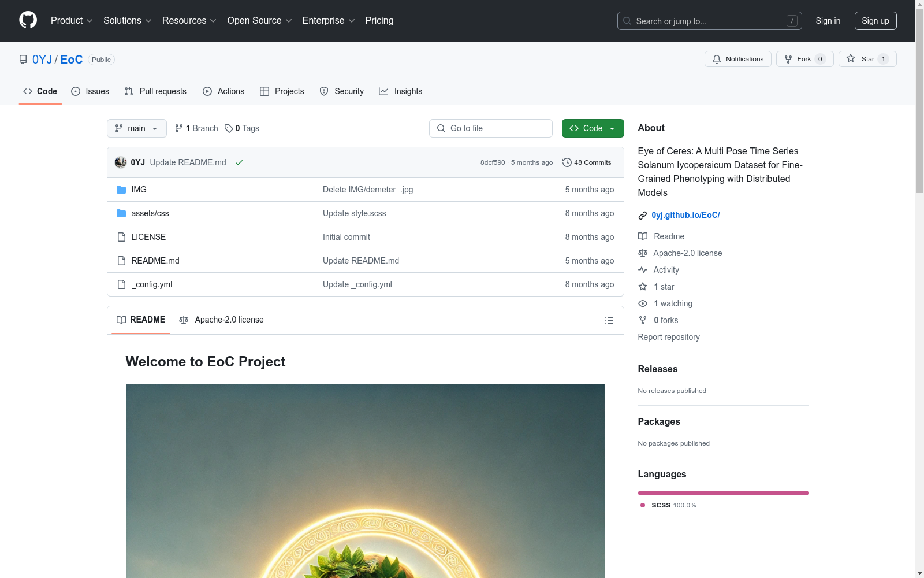This screenshot has width=924, height=578.
Task: Click the README.md file icon
Action: coord(121,261)
